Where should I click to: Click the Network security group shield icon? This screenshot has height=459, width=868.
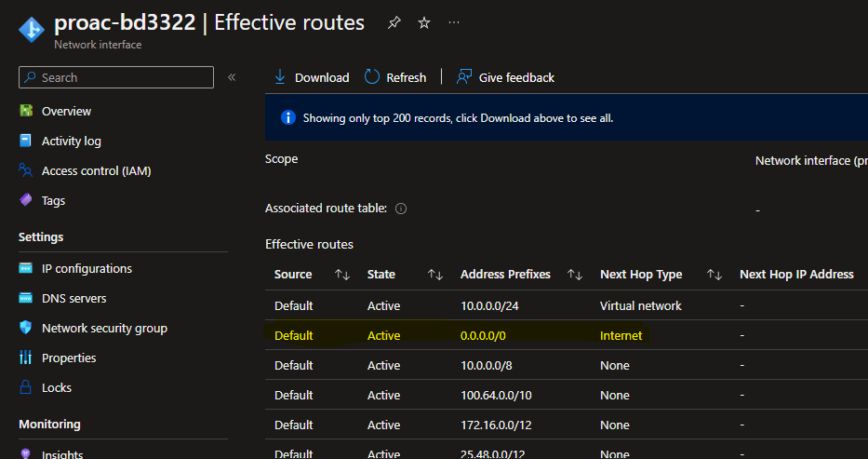[25, 328]
